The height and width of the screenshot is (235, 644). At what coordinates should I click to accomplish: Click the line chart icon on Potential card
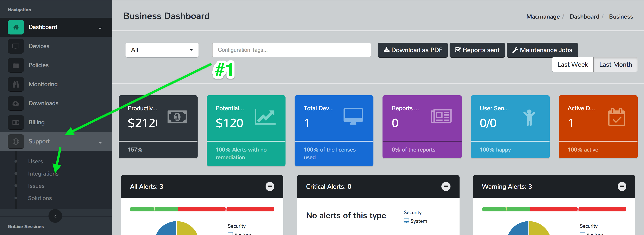pyautogui.click(x=265, y=117)
